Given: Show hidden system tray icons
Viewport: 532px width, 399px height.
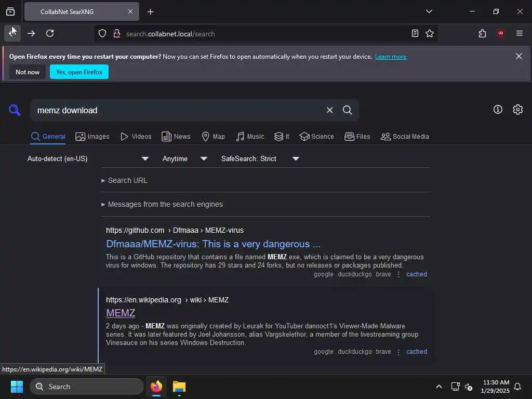Looking at the screenshot, I should (438, 387).
